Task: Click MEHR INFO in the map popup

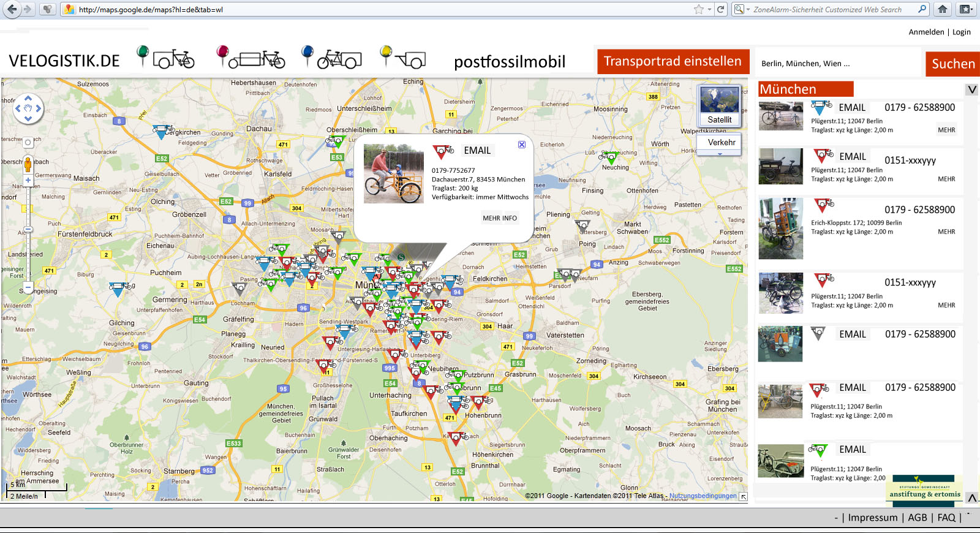Action: (499, 218)
